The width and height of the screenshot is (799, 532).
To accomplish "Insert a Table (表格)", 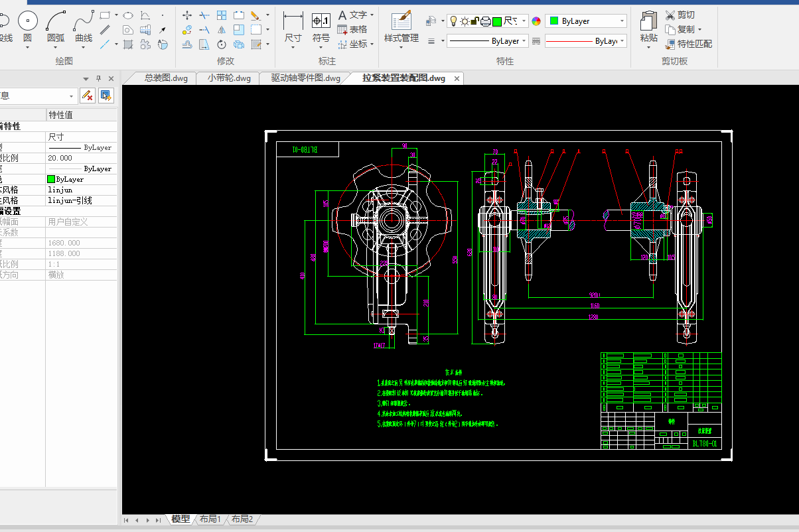I will tap(352, 29).
